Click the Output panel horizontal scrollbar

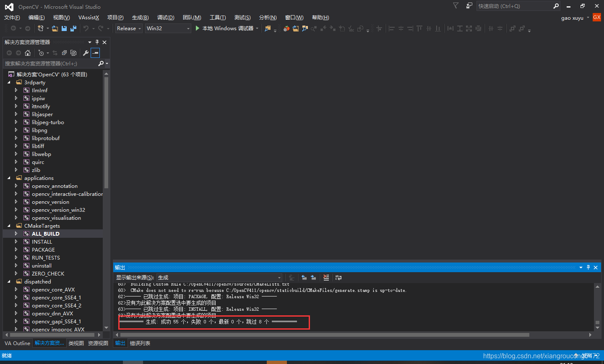(324, 335)
